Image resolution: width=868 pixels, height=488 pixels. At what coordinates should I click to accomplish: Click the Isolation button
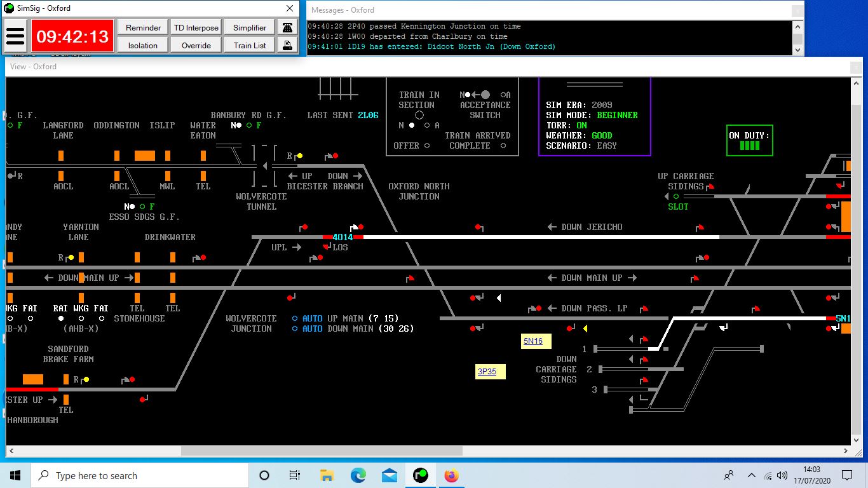coord(143,45)
